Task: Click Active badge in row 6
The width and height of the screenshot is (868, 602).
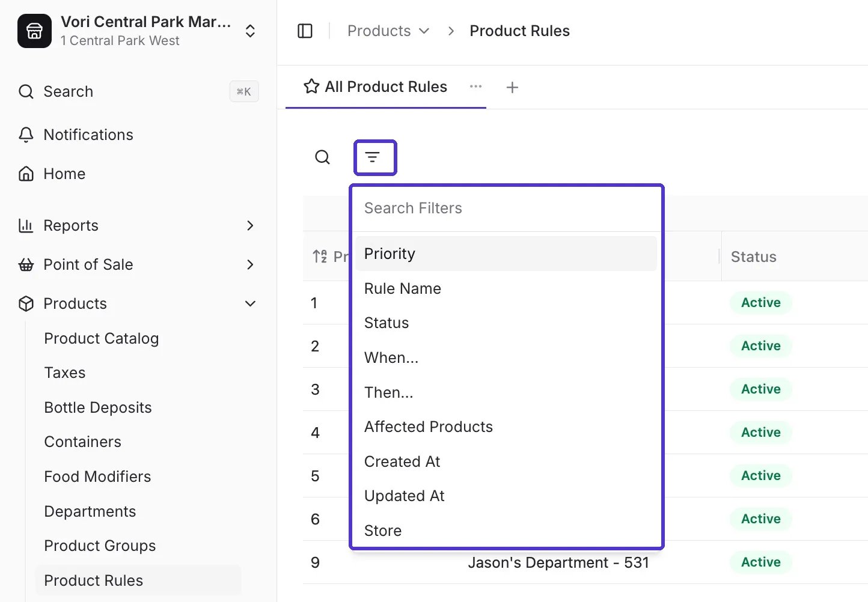Action: coord(761,519)
